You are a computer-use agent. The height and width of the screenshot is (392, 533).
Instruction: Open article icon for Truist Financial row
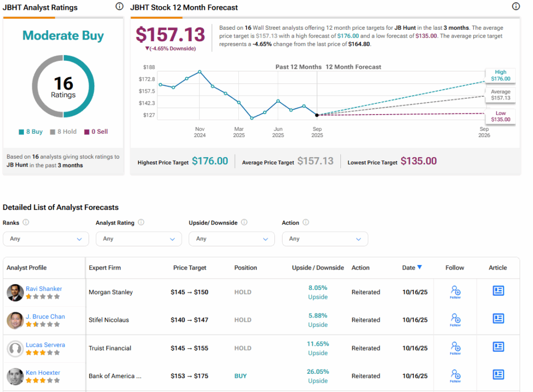pos(498,347)
